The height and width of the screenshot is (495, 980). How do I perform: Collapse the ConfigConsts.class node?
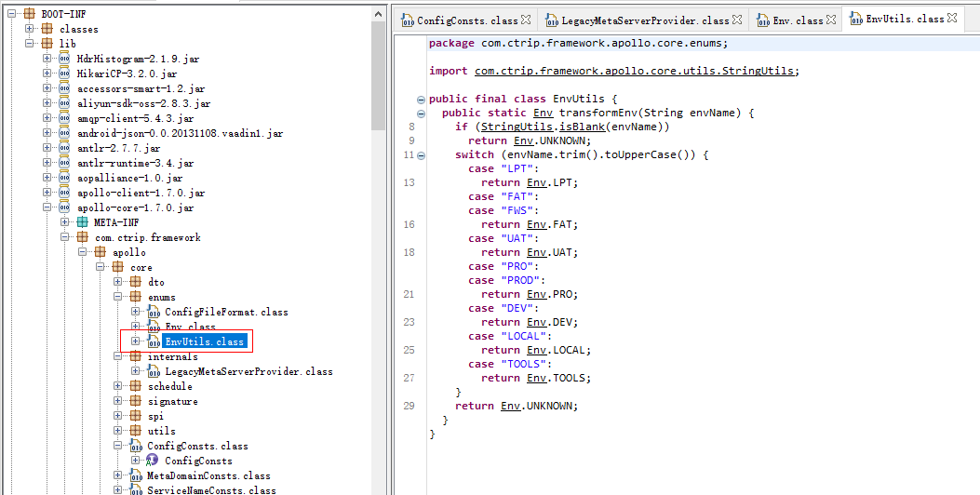117,446
